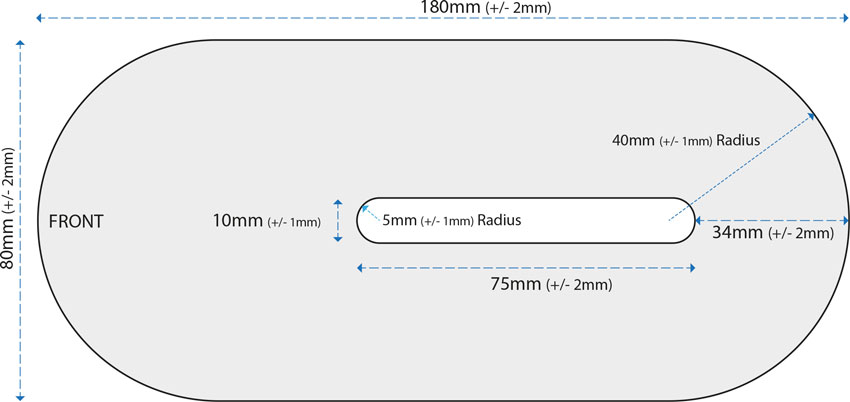Click the FRONT label text
The image size is (850, 402).
[76, 222]
